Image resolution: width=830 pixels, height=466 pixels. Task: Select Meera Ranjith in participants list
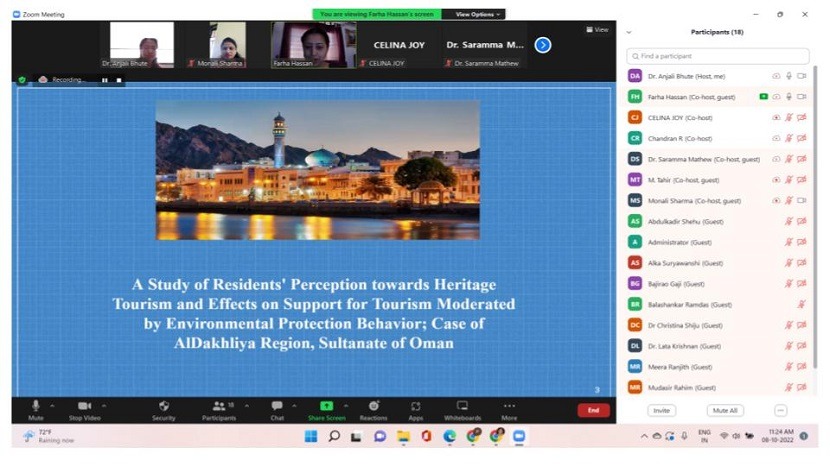(718, 366)
